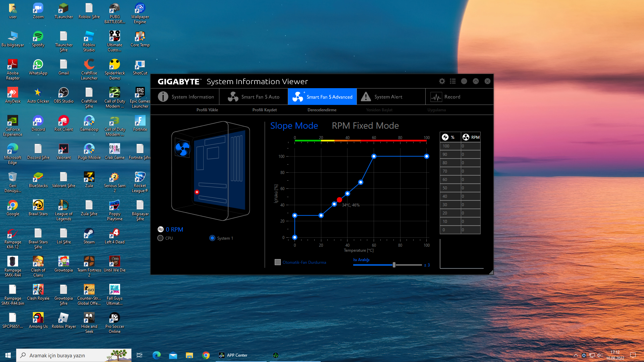The width and height of the screenshot is (644, 362).
Task: Click Derecelendirme button
Action: [x=322, y=110]
